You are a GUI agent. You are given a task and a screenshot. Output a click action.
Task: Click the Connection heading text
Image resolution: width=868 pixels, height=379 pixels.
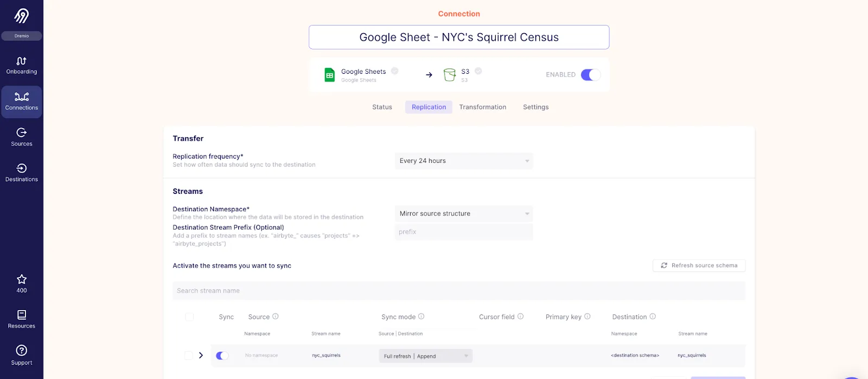tap(459, 14)
